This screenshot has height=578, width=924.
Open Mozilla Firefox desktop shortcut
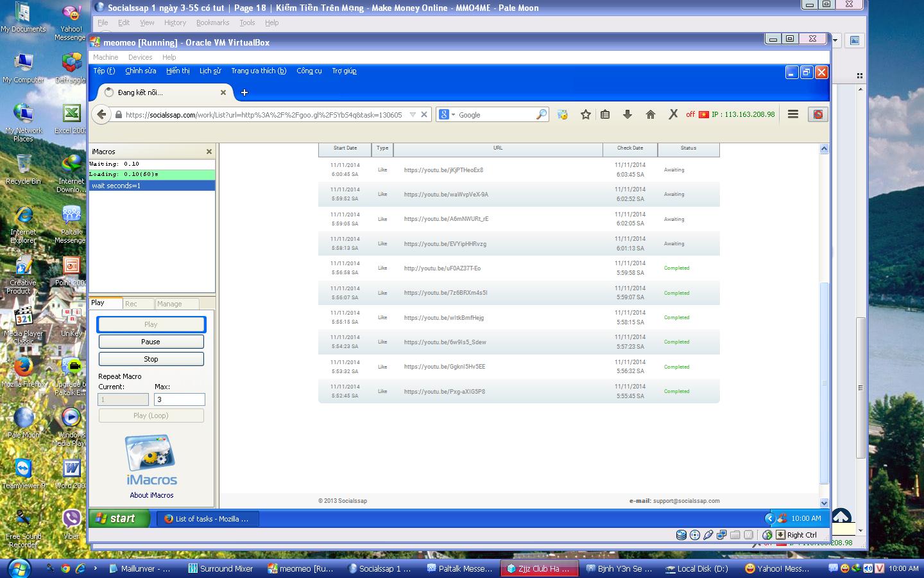coord(24,372)
